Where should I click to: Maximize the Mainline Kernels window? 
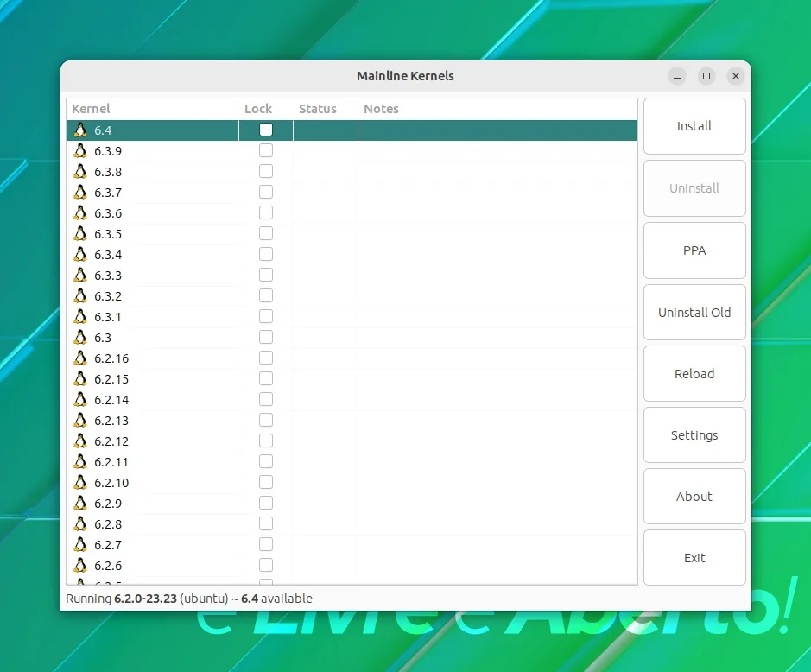click(x=706, y=76)
